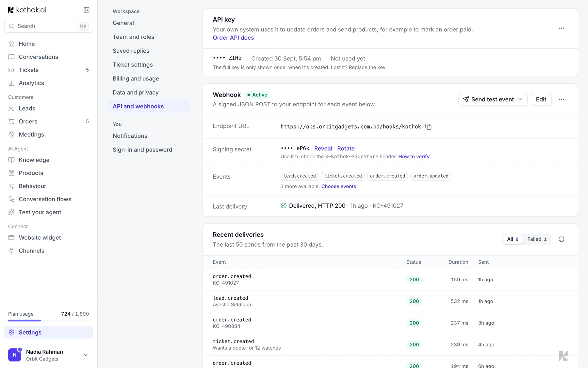The height and width of the screenshot is (368, 588).
Task: Open Sign-in and password settings
Action: point(149,150)
